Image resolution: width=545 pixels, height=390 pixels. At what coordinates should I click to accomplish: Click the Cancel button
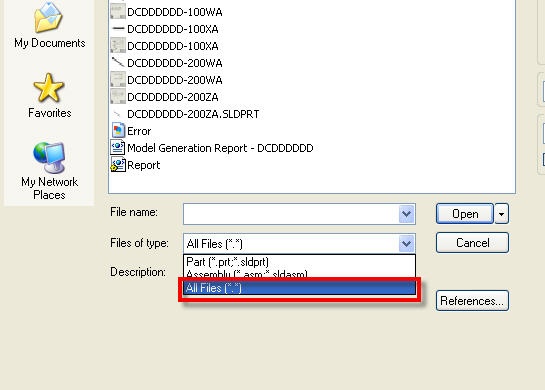point(472,243)
